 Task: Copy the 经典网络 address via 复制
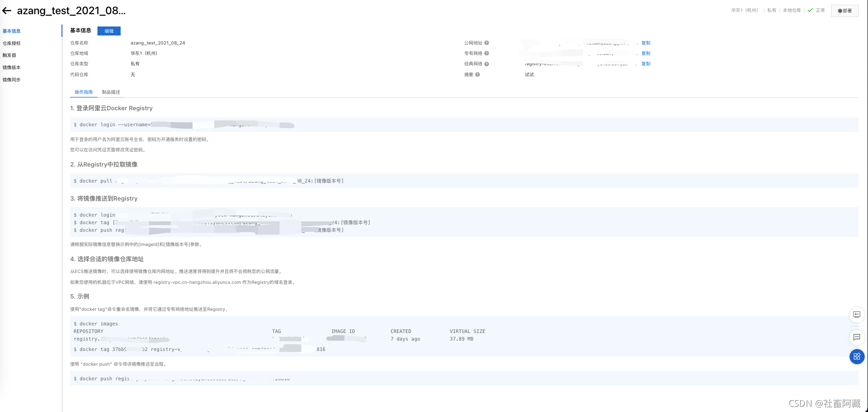tap(646, 64)
